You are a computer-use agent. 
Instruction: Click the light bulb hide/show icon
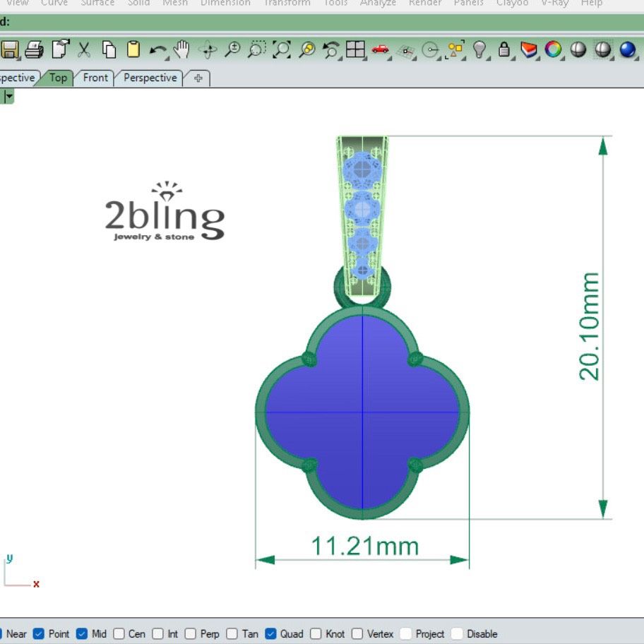pyautogui.click(x=480, y=49)
